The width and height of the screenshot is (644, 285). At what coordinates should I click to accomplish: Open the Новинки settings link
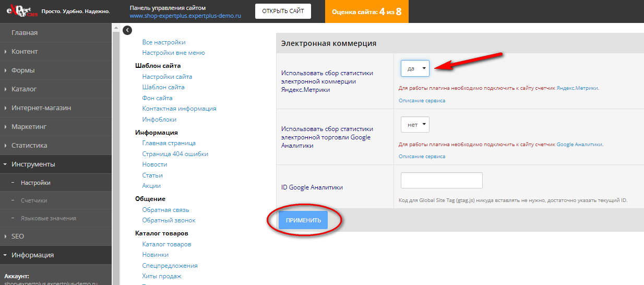156,255
